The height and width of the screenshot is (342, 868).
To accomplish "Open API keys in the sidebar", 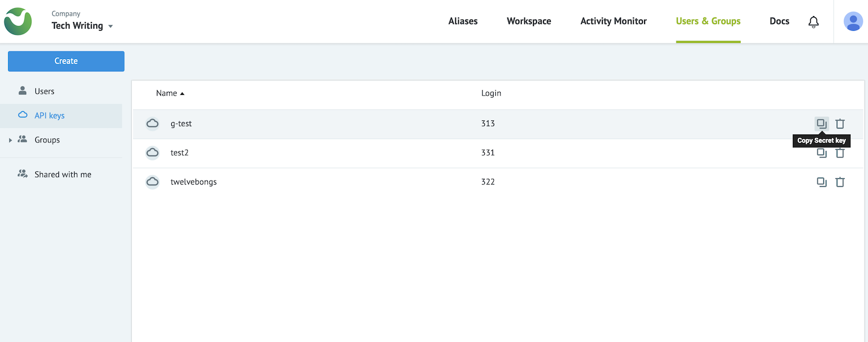I will point(49,116).
